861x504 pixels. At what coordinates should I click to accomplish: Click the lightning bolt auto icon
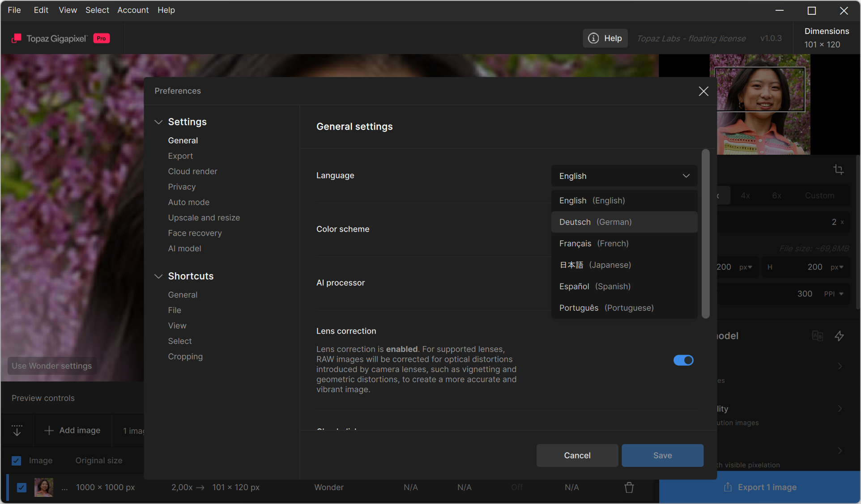(839, 336)
